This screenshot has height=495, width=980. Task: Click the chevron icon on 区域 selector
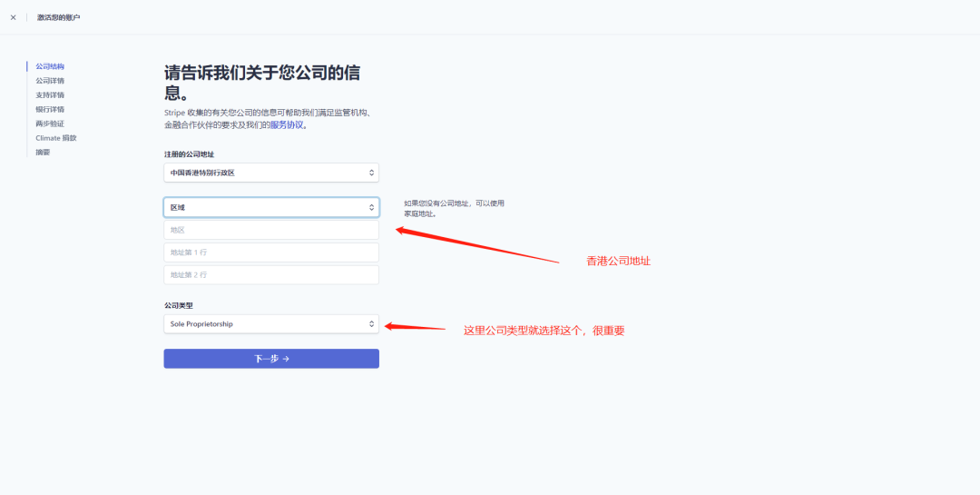pyautogui.click(x=371, y=208)
